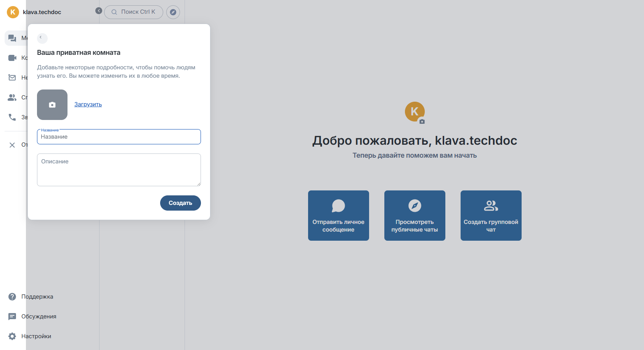Focus the Название room name field
This screenshot has width=644, height=350.
pyautogui.click(x=119, y=137)
